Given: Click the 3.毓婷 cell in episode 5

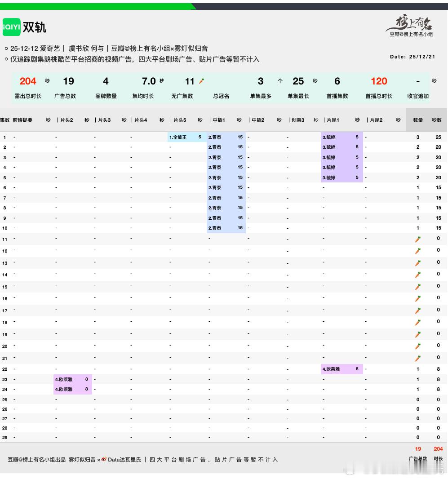Looking at the screenshot, I should (342, 177).
